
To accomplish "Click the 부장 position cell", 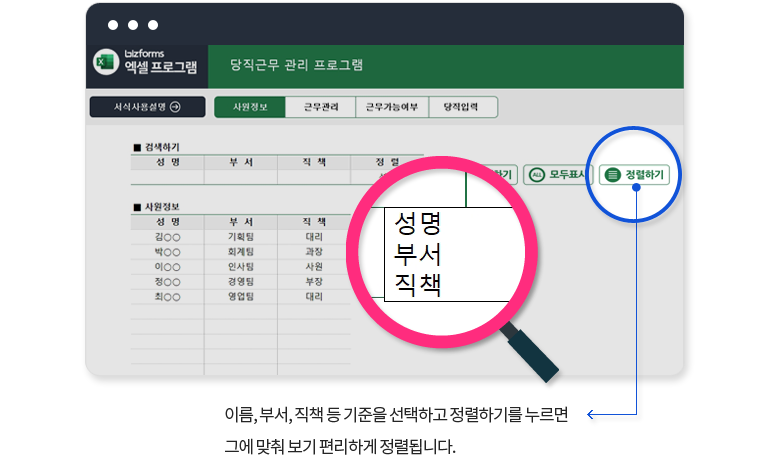I will pyautogui.click(x=314, y=282).
